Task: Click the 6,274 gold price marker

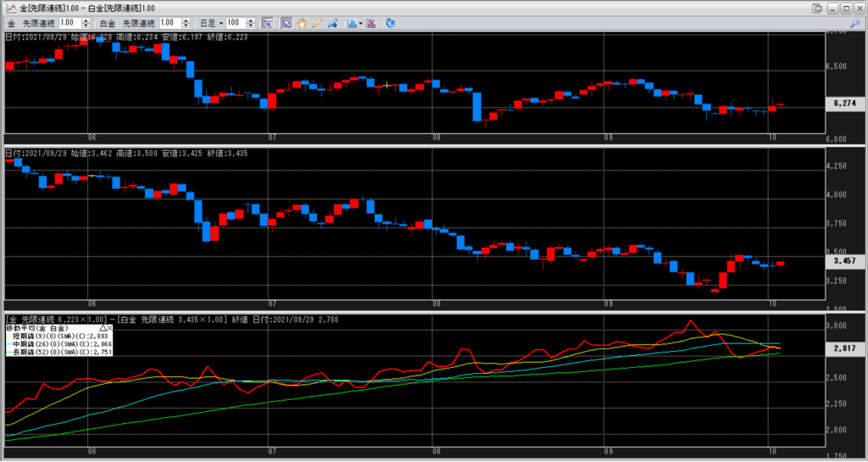Action: pos(843,103)
